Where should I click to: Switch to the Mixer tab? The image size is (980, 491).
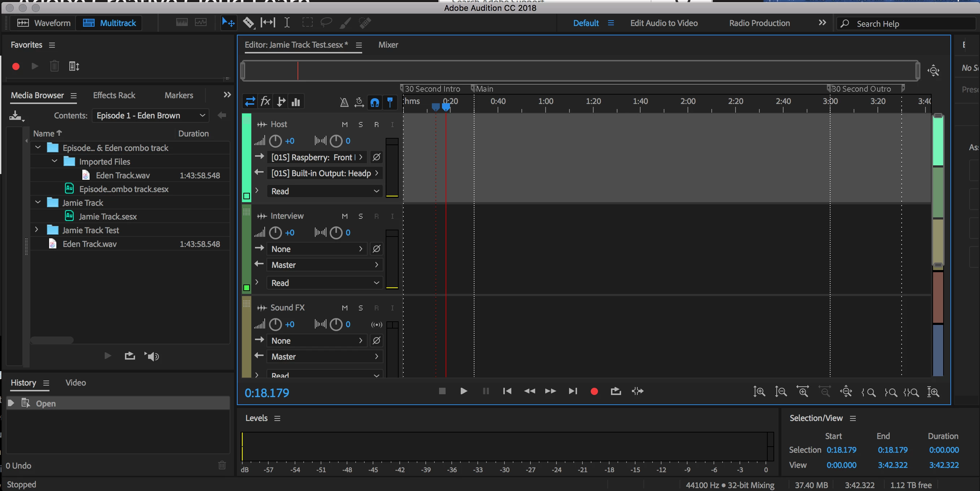coord(388,45)
